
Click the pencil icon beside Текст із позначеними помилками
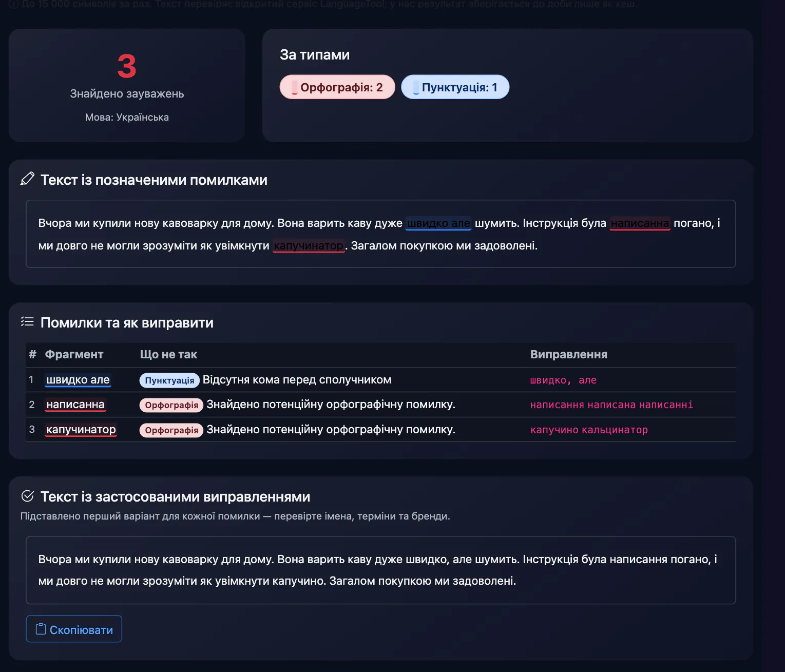[x=27, y=179]
